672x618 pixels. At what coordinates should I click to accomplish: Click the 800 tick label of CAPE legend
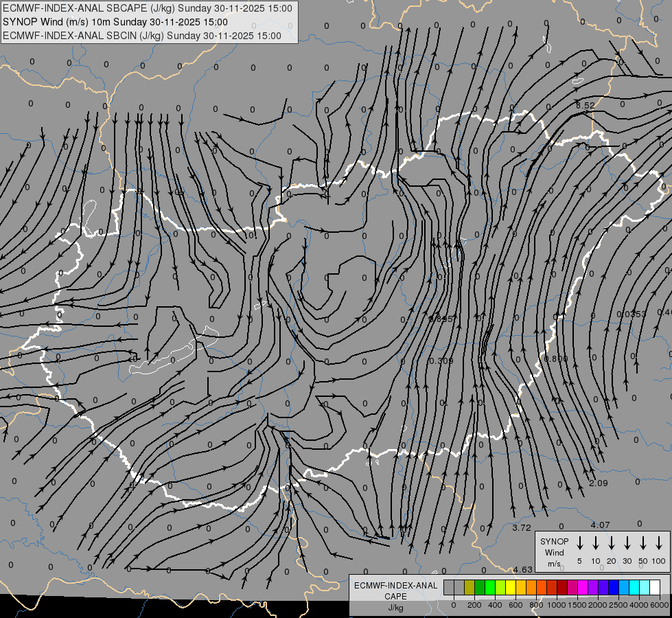pyautogui.click(x=536, y=605)
